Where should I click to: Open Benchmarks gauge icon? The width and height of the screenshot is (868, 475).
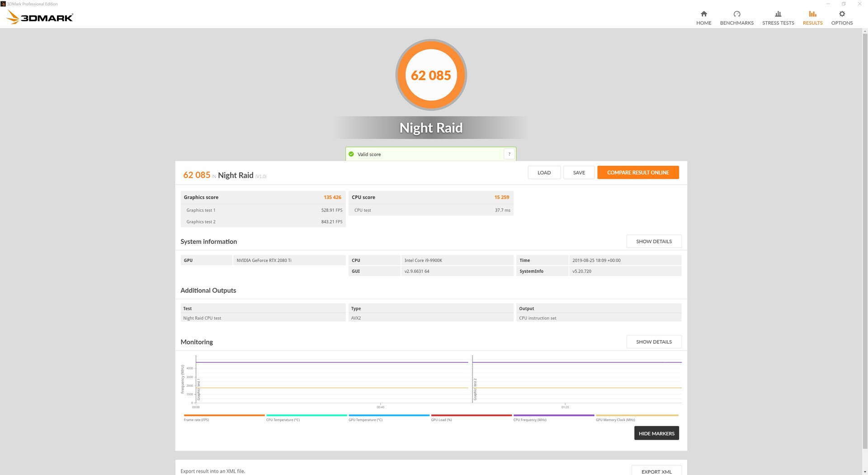point(736,14)
